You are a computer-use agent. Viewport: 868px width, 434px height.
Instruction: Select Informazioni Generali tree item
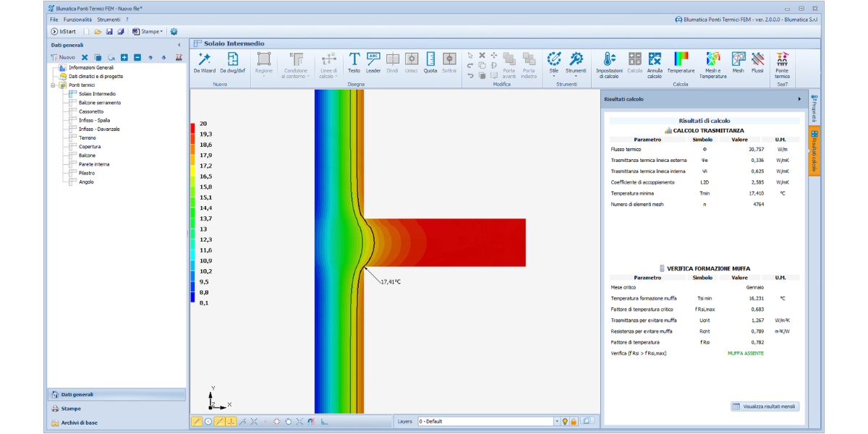click(91, 67)
